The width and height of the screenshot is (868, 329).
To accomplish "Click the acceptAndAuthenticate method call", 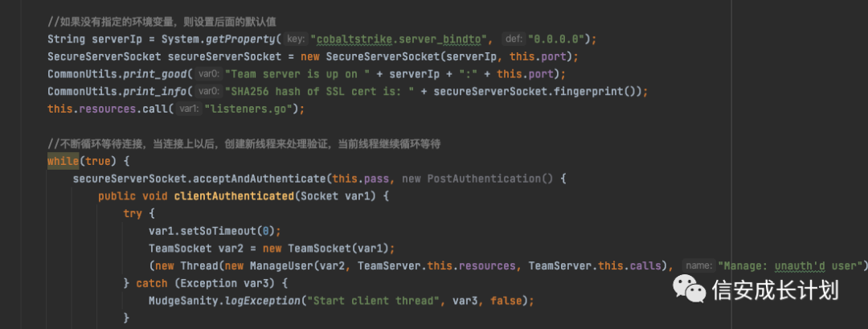I will 257,179.
